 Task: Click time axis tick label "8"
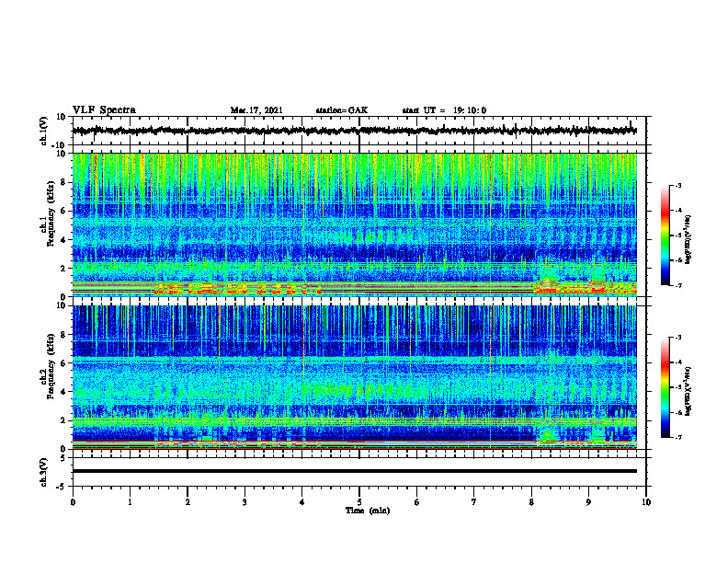pyautogui.click(x=531, y=502)
